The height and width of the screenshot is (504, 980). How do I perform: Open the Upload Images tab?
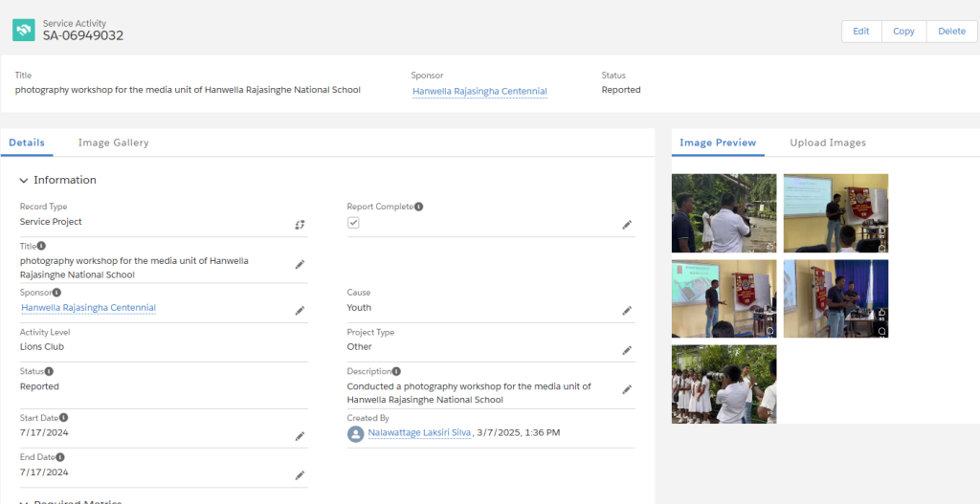pos(828,142)
